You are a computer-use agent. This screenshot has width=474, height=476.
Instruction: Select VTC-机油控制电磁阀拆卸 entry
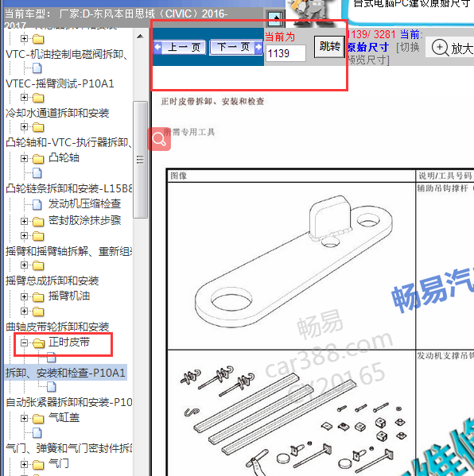click(x=67, y=54)
